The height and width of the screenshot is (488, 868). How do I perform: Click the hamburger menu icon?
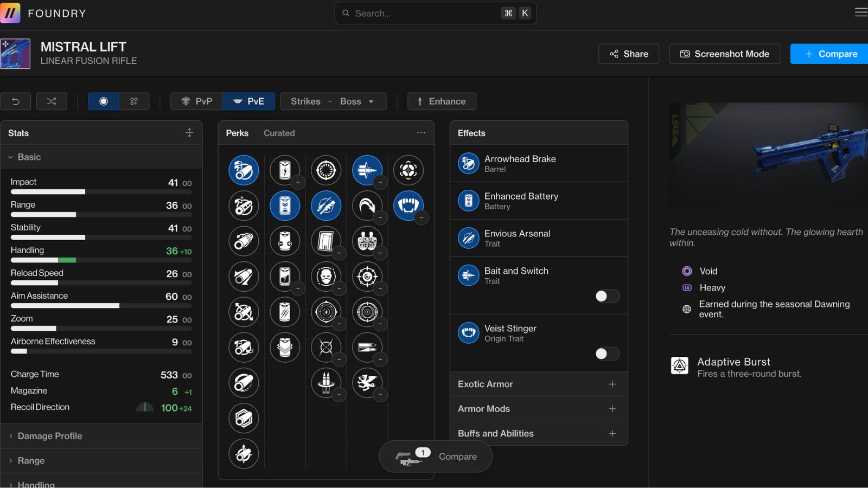point(860,12)
